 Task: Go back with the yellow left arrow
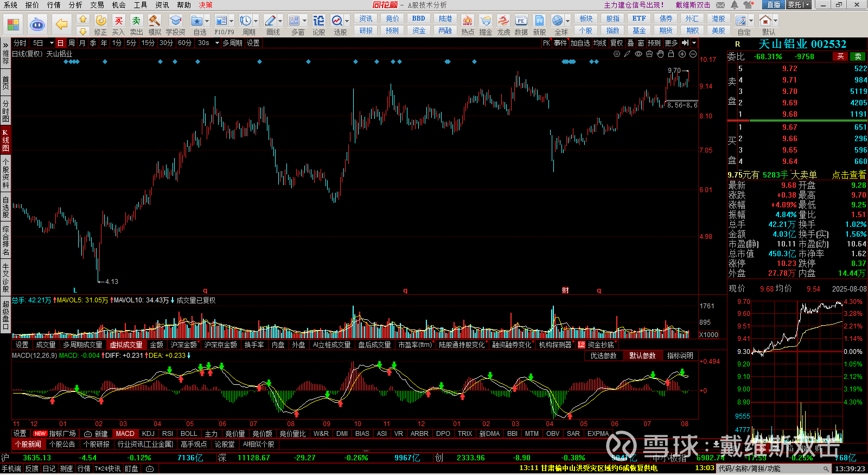point(62,24)
